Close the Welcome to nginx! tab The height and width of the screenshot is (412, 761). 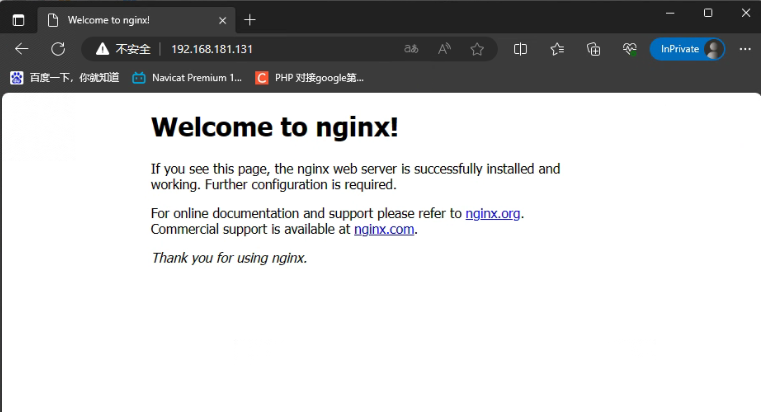click(x=222, y=20)
